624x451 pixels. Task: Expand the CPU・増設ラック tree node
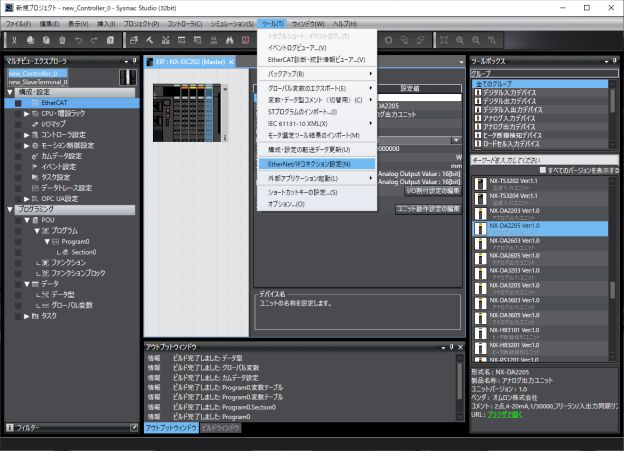pyautogui.click(x=28, y=114)
